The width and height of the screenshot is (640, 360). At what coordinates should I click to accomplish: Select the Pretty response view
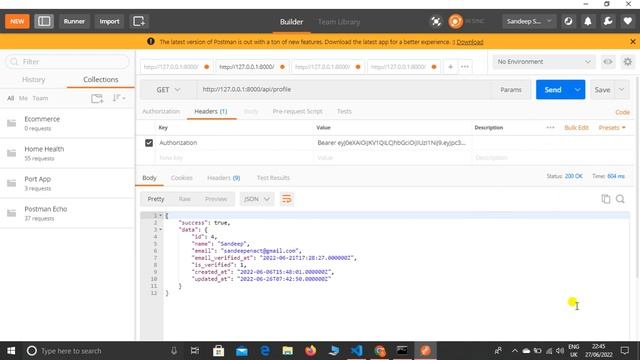[156, 199]
